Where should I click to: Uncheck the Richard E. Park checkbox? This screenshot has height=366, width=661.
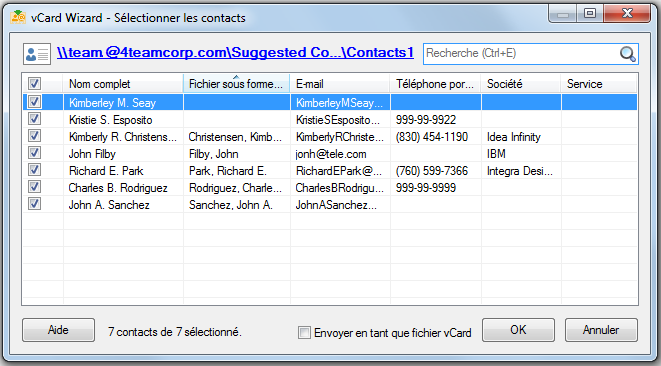34,170
